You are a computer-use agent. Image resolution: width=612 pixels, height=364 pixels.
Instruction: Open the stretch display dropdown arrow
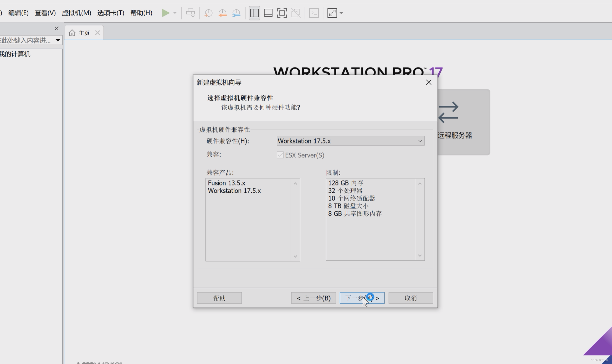click(341, 13)
